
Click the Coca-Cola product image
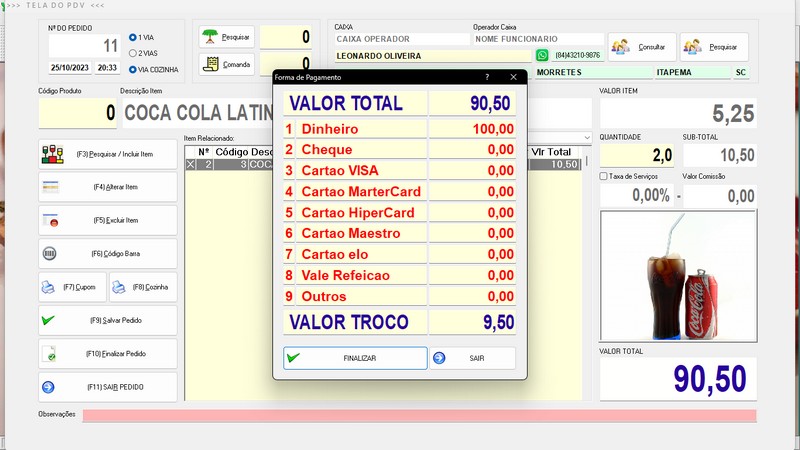pos(679,276)
